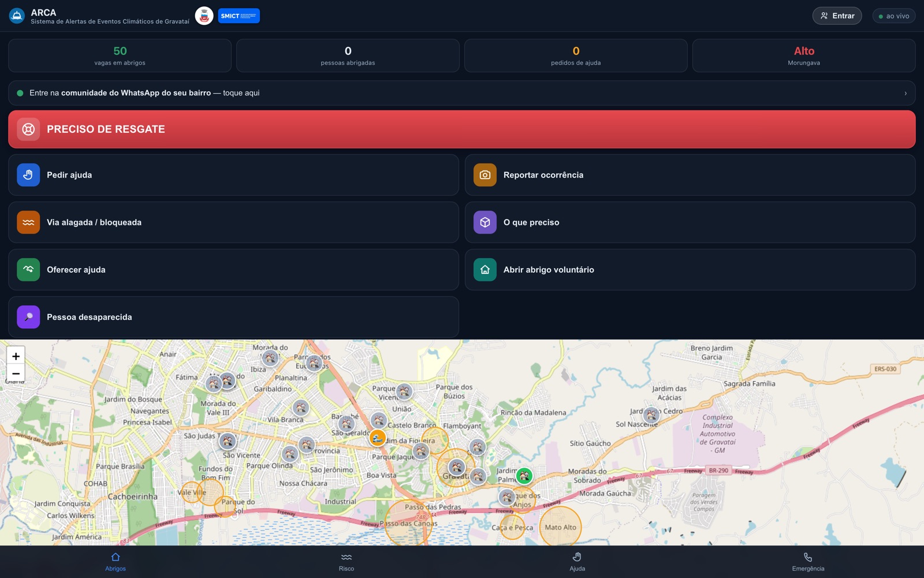Image resolution: width=924 pixels, height=578 pixels.
Task: Click shelter marker near Vila Branca
Action: pos(300,407)
